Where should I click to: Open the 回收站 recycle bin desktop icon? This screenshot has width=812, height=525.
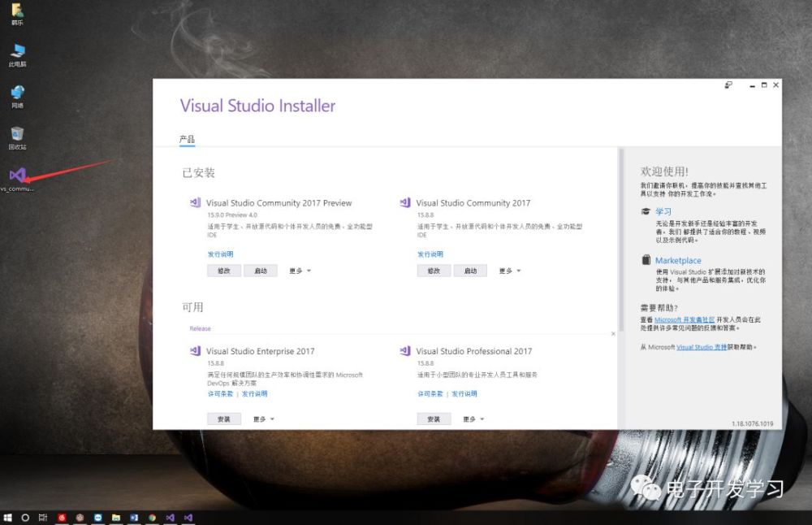(x=17, y=138)
